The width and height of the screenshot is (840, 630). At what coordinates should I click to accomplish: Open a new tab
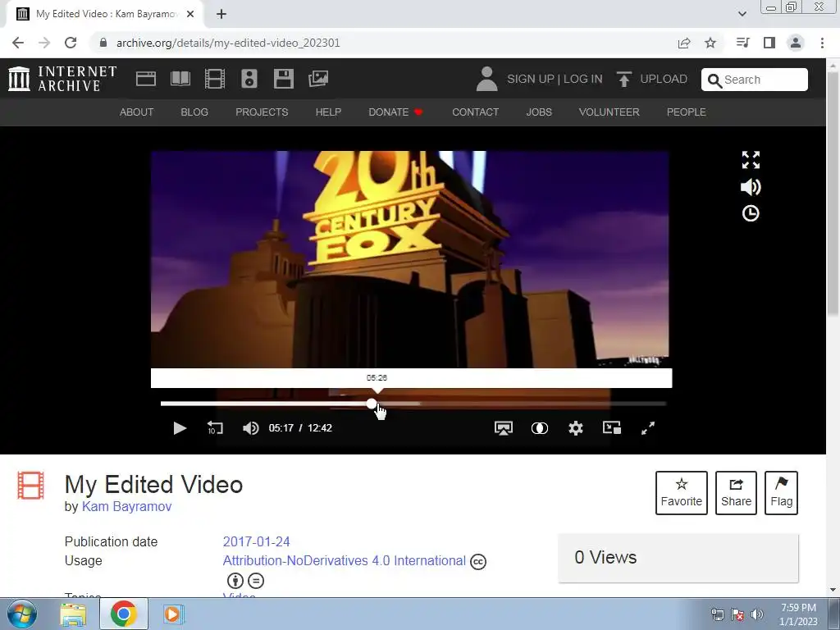pyautogui.click(x=221, y=14)
